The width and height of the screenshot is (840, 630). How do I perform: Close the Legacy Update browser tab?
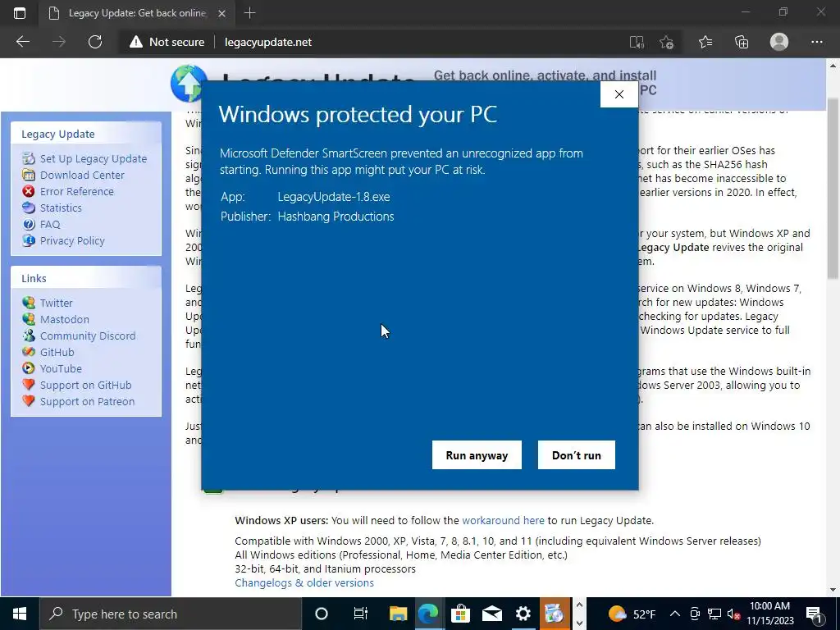[x=221, y=13]
